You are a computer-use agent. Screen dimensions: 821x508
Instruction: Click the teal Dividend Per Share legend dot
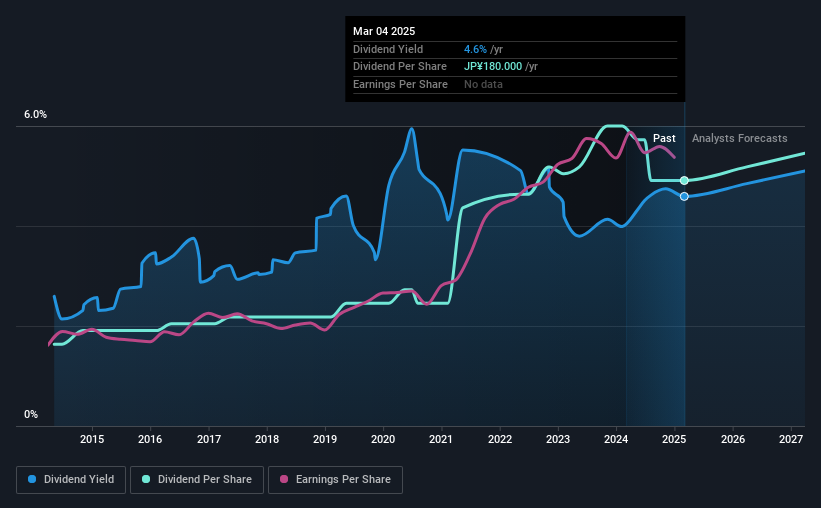(x=146, y=479)
